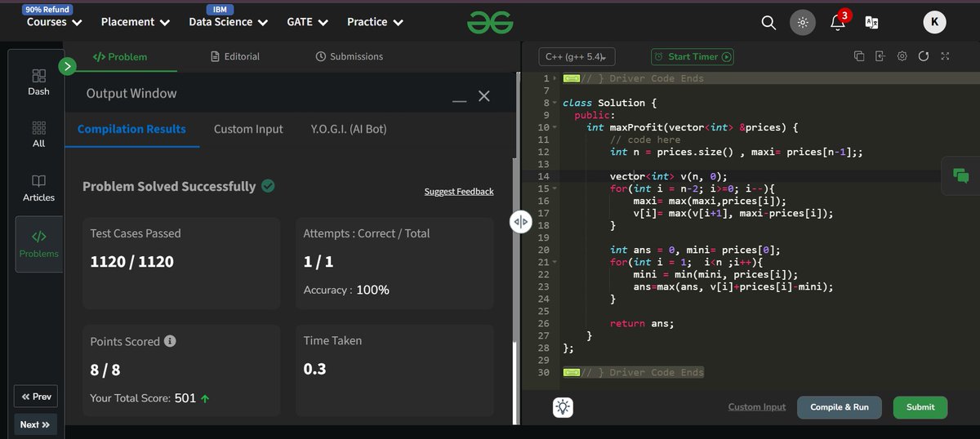980x439 pixels.
Task: Collapse maxProfit function fold at line 10
Action: click(556, 128)
